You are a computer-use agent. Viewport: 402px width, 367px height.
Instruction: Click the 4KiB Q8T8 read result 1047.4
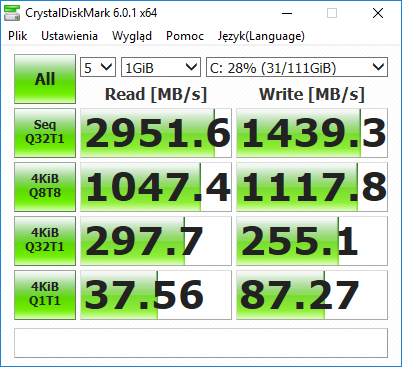pos(156,187)
